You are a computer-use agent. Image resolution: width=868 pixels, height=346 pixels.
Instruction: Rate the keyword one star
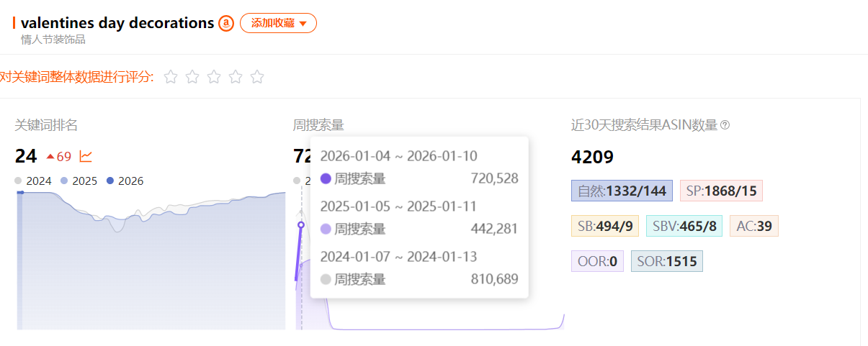pos(171,77)
